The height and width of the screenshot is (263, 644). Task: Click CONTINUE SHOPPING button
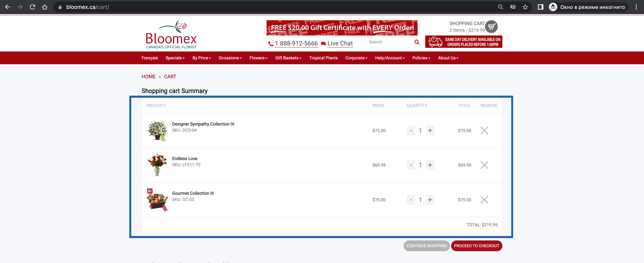[426, 246]
